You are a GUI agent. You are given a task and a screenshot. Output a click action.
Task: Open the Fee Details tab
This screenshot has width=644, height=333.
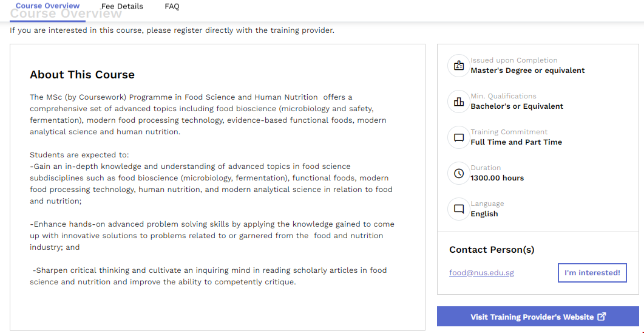pos(122,6)
